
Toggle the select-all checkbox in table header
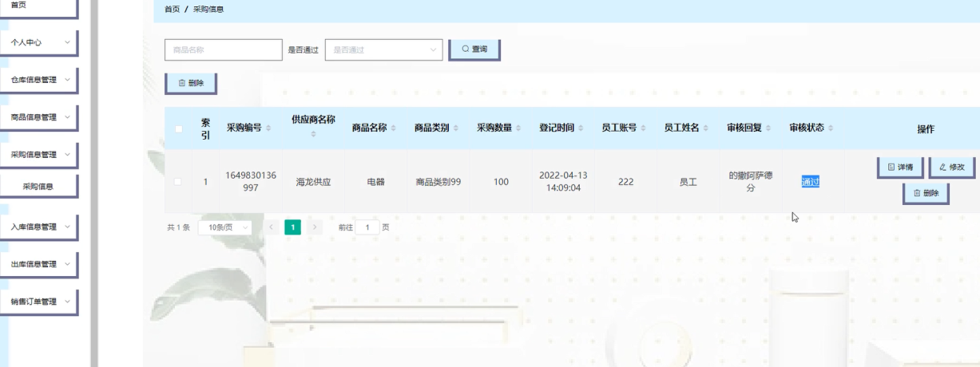[179, 129]
